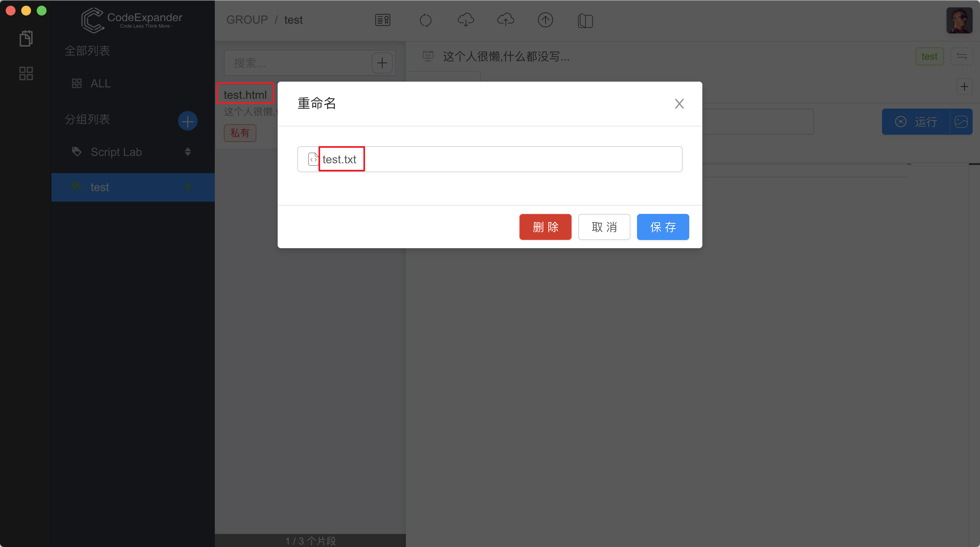This screenshot has width=980, height=547.
Task: Open the clipboard snippets sidebar icon
Action: point(26,38)
